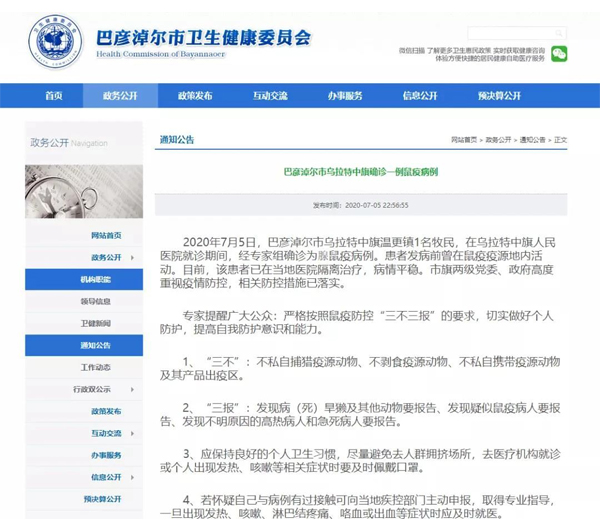
Task: Open 首页 in the top navigation bar
Action: [54, 96]
